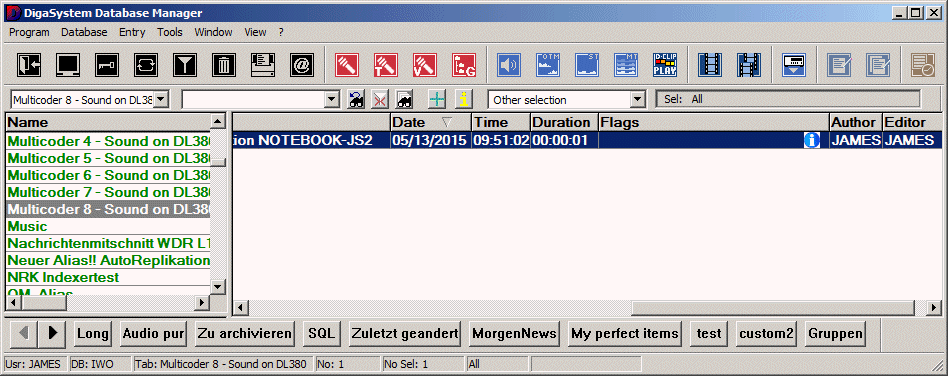This screenshot has width=948, height=376.
Task: Click the funnel filter icon
Action: point(185,65)
